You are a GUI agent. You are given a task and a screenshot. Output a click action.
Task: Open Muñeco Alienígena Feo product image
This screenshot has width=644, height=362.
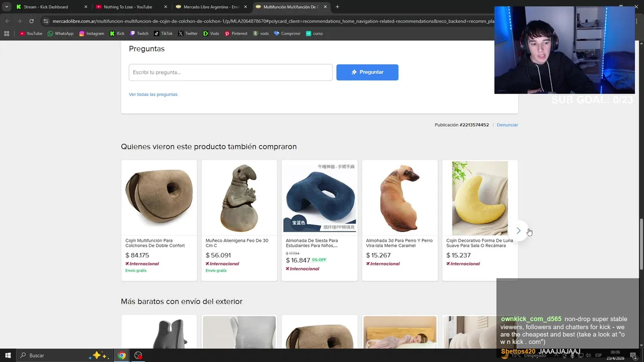pyautogui.click(x=239, y=198)
